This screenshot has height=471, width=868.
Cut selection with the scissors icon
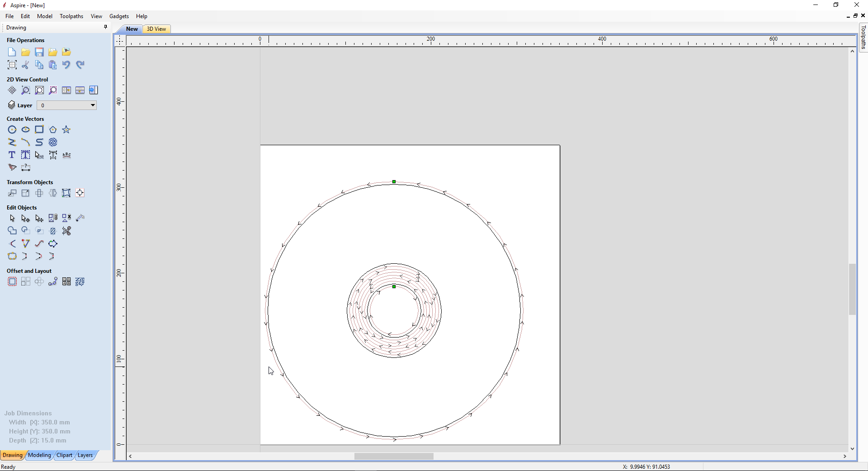26,65
